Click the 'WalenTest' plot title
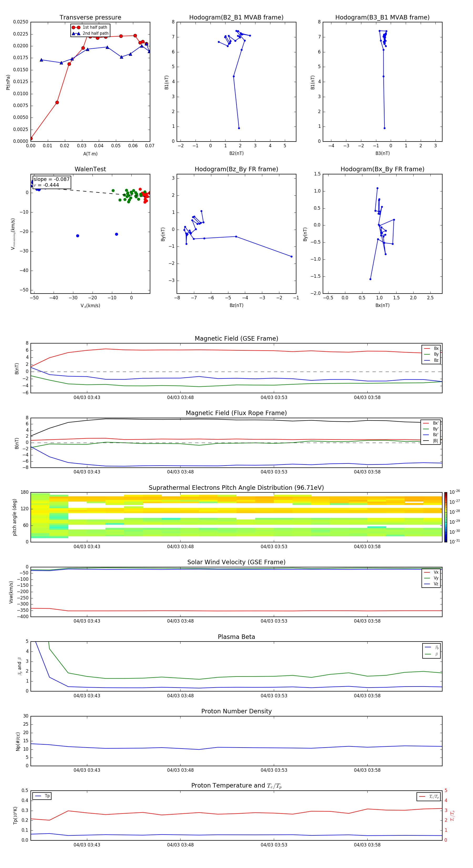The image size is (473, 868). click(90, 169)
